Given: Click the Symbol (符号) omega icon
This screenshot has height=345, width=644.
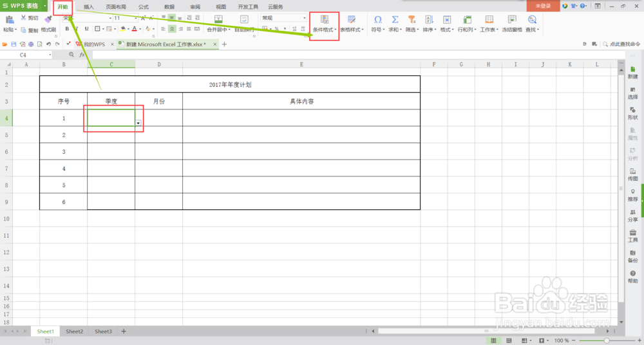Looking at the screenshot, I should click(x=378, y=19).
